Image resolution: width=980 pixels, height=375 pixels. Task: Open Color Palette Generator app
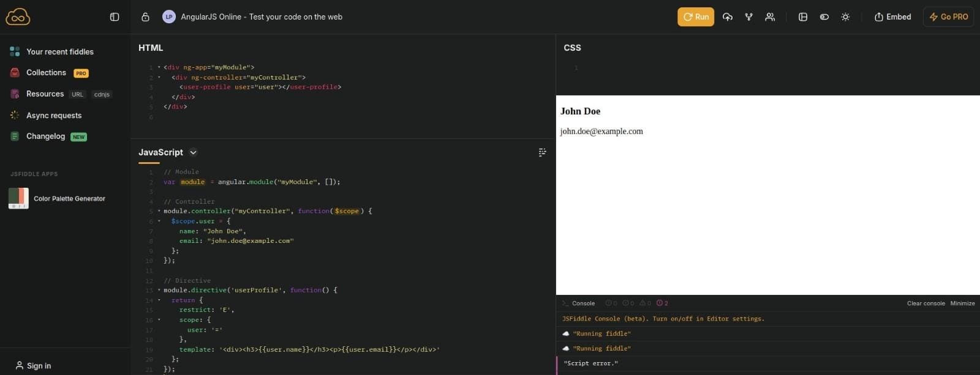click(69, 199)
